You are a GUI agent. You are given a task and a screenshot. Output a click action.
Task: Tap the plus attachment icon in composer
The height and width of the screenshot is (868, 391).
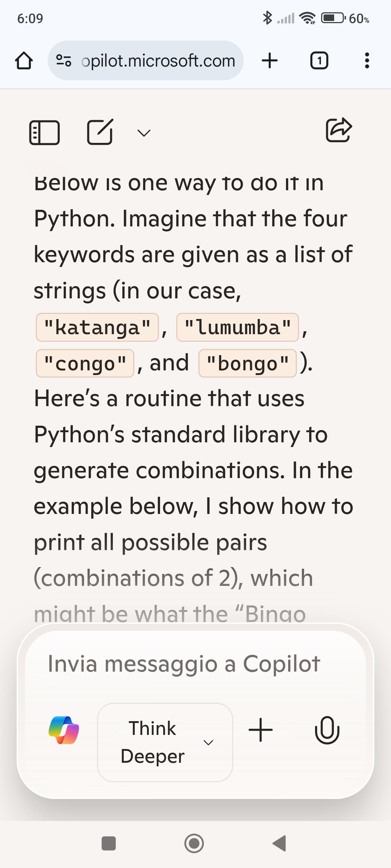point(261,730)
